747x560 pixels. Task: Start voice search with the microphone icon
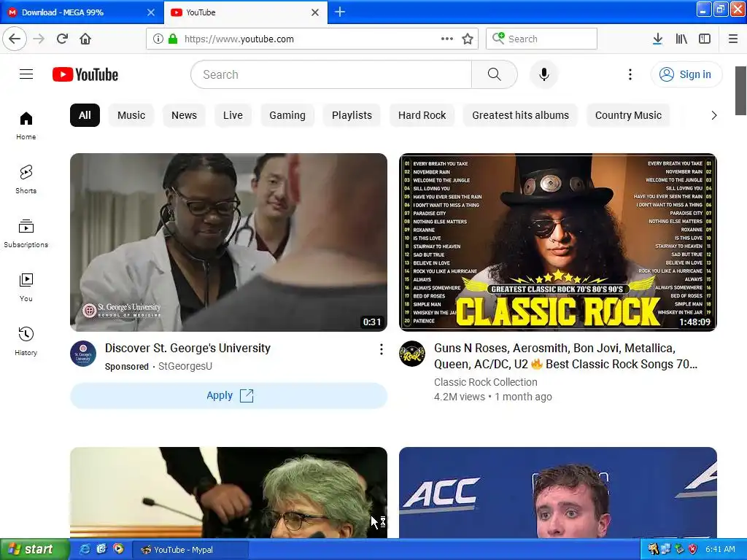coord(543,74)
